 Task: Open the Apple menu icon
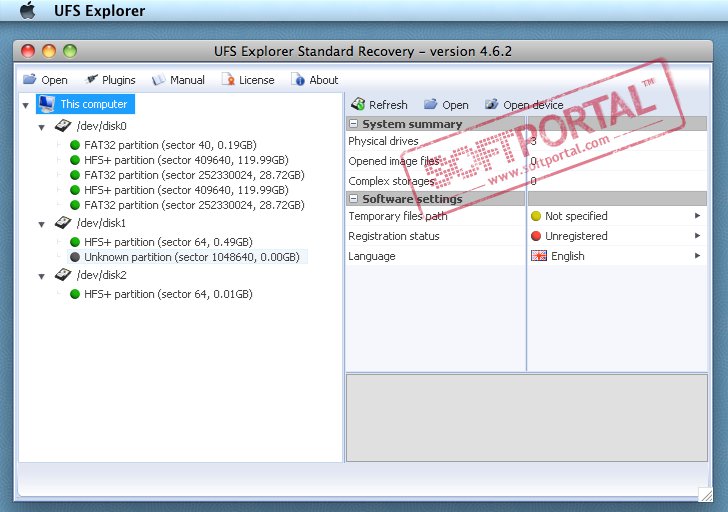(x=28, y=10)
